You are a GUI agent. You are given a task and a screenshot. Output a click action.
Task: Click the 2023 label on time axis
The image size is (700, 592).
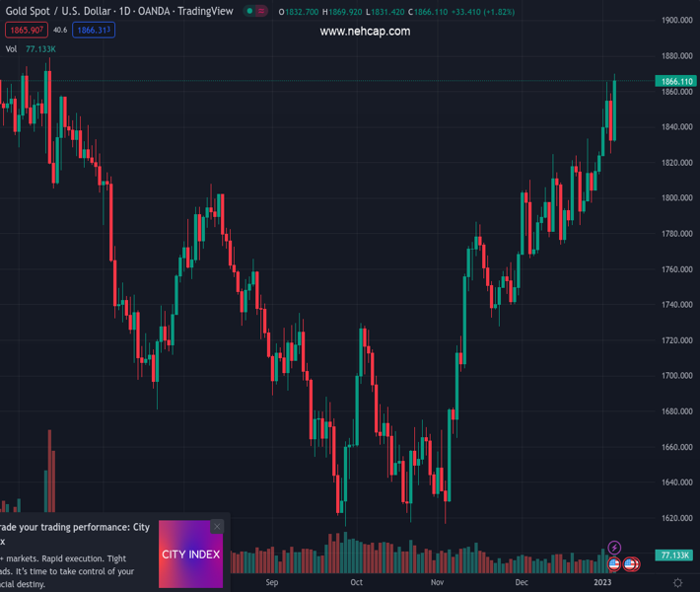(x=602, y=583)
